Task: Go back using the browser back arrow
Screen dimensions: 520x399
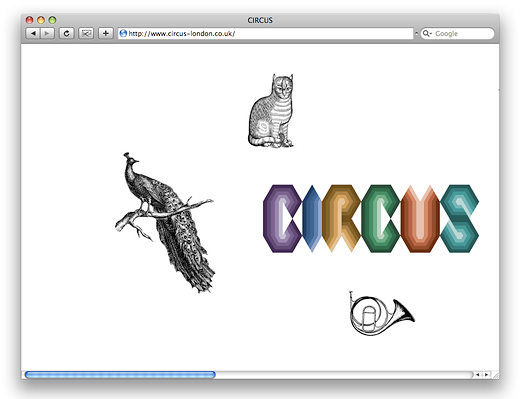Action: [33, 33]
